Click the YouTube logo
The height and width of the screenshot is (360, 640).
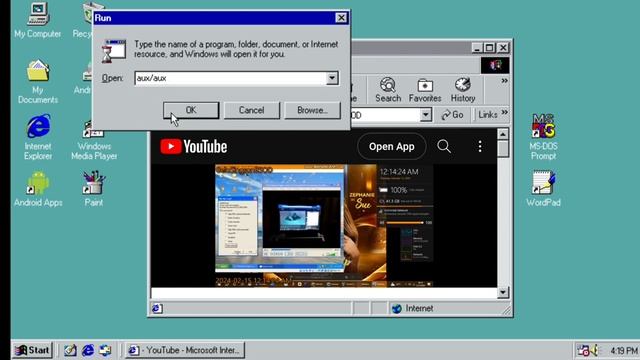point(193,147)
